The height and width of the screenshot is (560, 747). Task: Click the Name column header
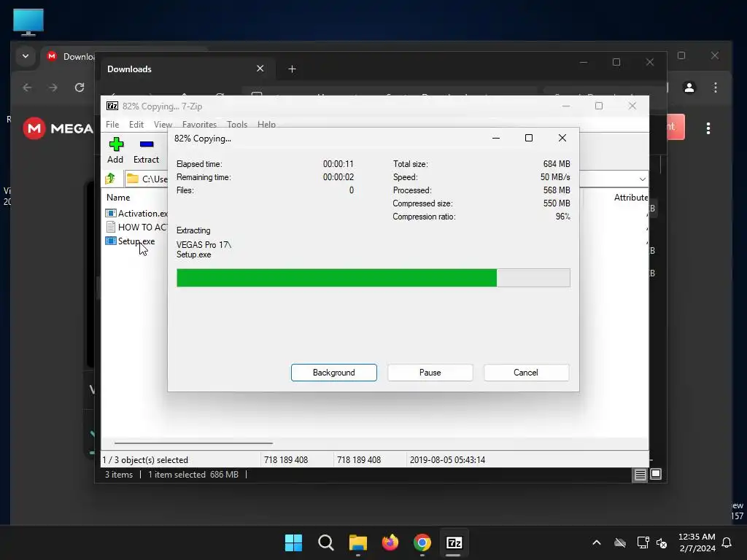click(x=118, y=197)
